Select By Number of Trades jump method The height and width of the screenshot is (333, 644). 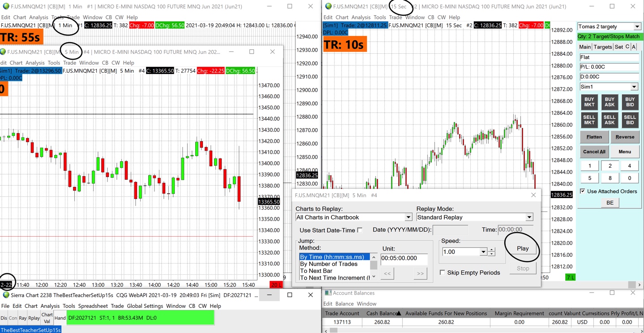click(329, 264)
